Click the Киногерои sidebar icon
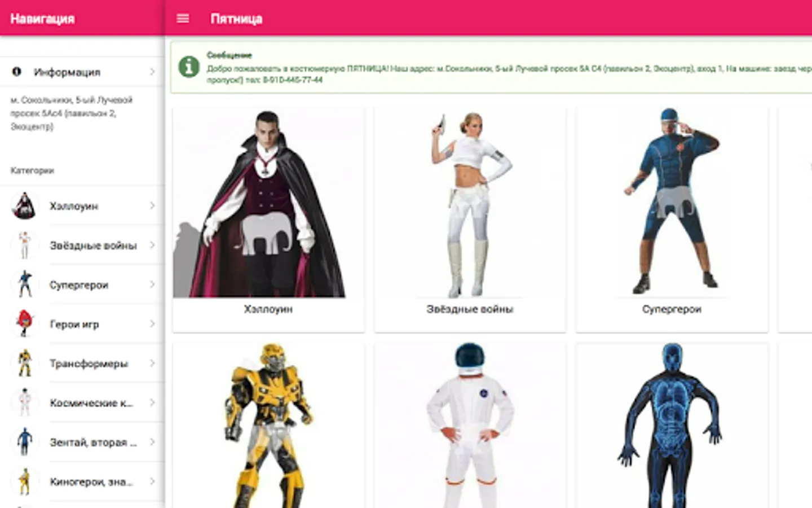812x508 pixels. 24,481
